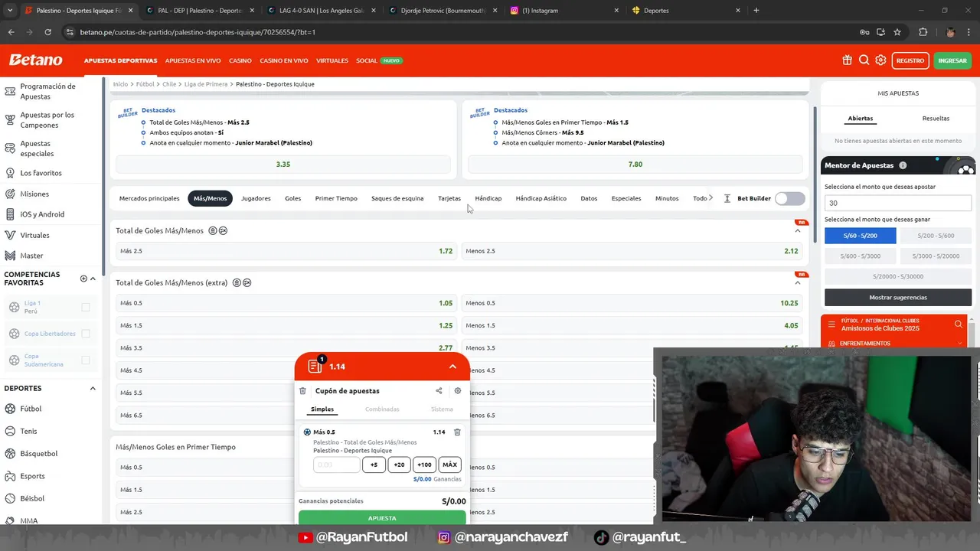Select the Más 2.5 odds 1.72
Screen dimensions: 980x551
(286, 251)
